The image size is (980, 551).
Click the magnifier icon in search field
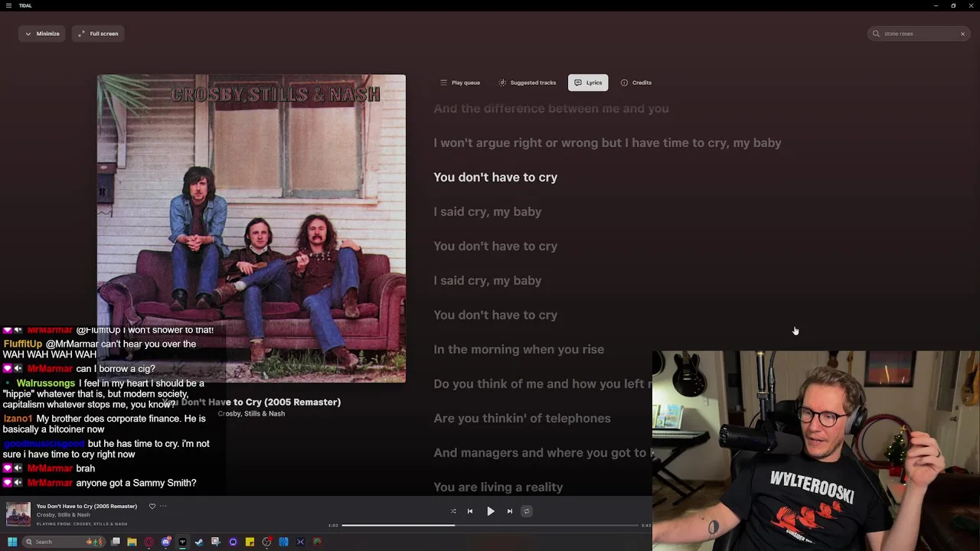[877, 34]
